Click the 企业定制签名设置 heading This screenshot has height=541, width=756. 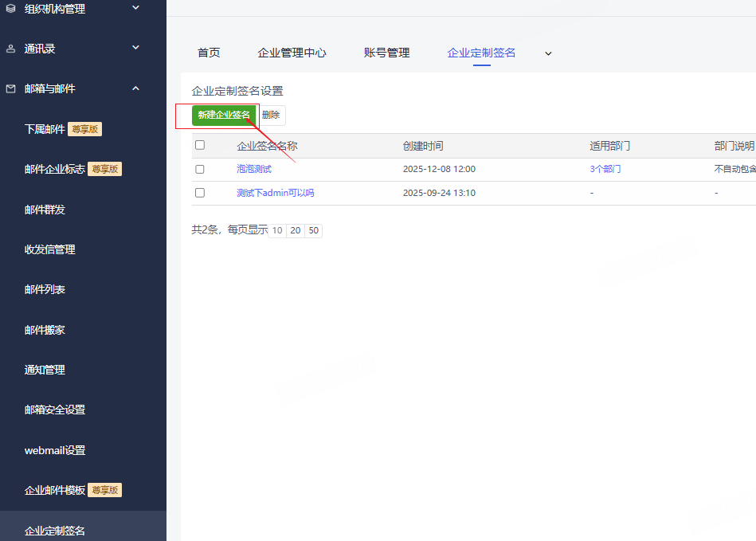(x=237, y=91)
